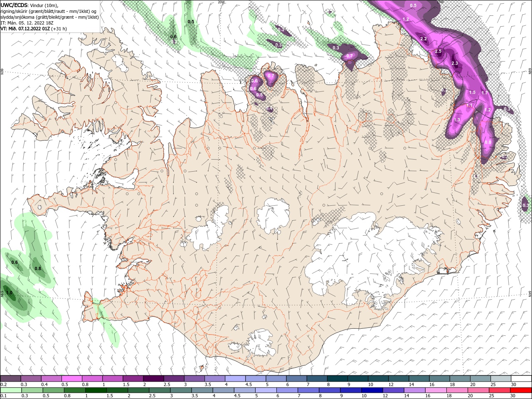Click the Hofsjökull glacier white area
Viewport: 532px width, 399px height.
tap(273, 215)
